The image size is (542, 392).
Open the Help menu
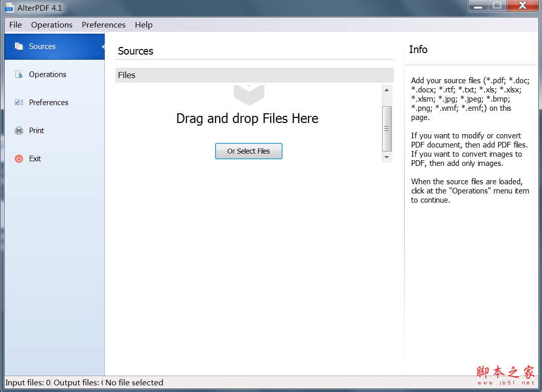click(x=144, y=25)
